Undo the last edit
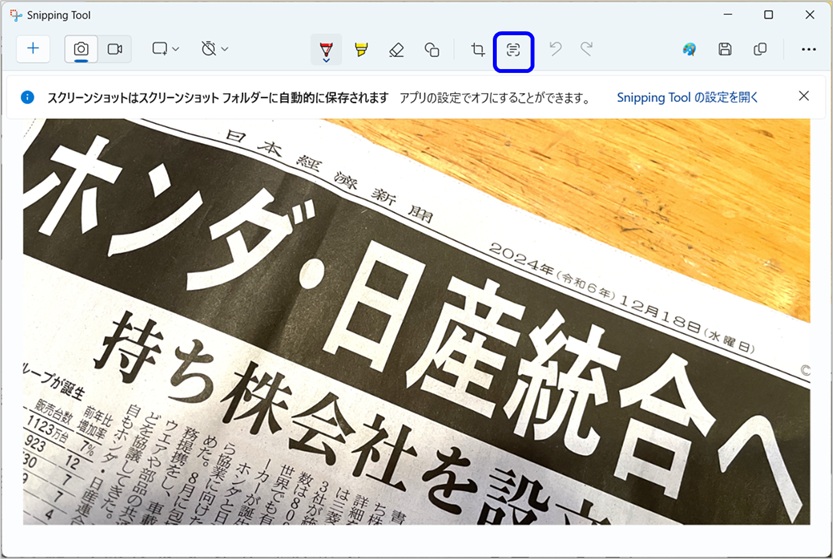 coord(556,49)
